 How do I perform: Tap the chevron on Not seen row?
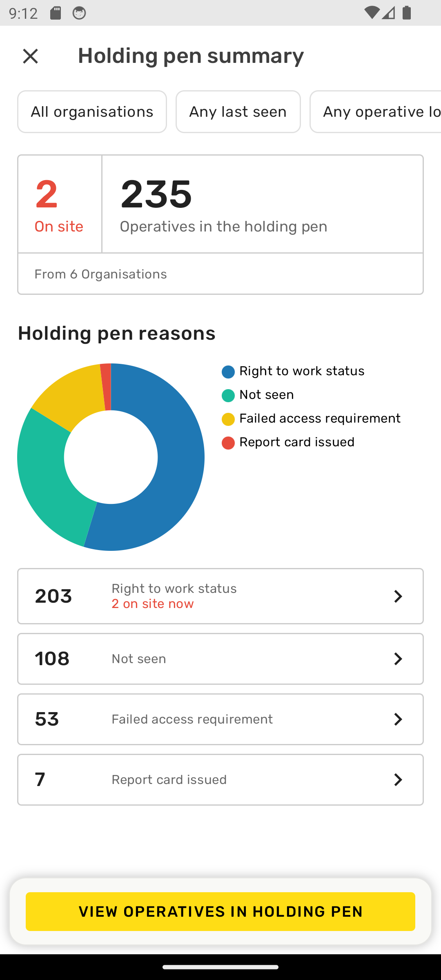(x=398, y=659)
